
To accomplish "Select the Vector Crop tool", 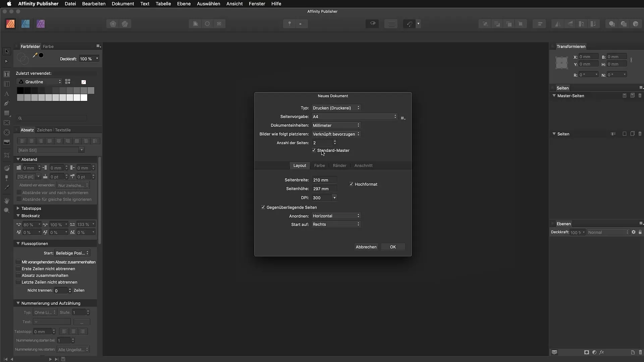I will [x=7, y=155].
